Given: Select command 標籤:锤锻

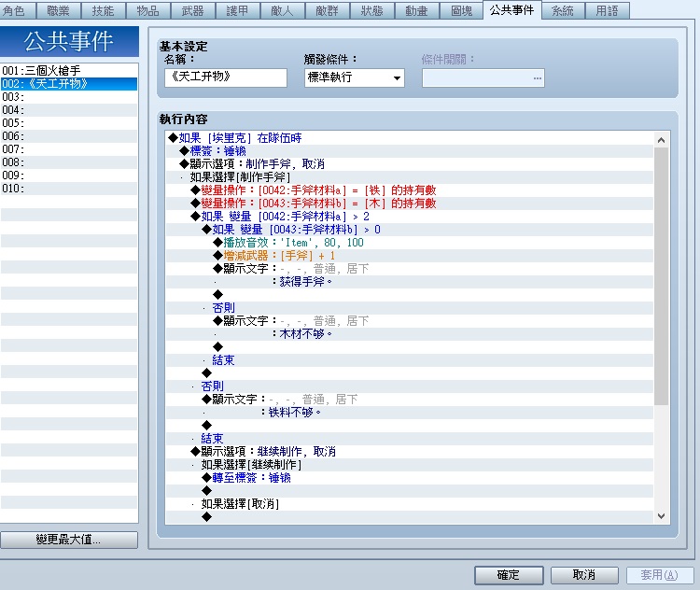Looking at the screenshot, I should coord(410,151).
